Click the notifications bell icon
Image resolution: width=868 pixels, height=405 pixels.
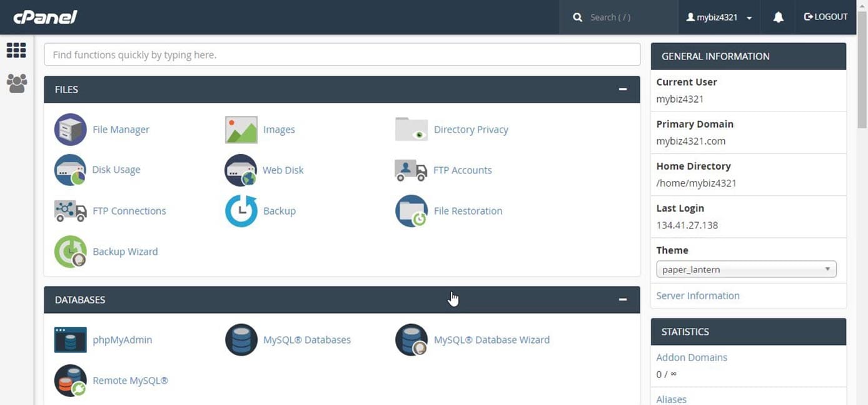778,18
